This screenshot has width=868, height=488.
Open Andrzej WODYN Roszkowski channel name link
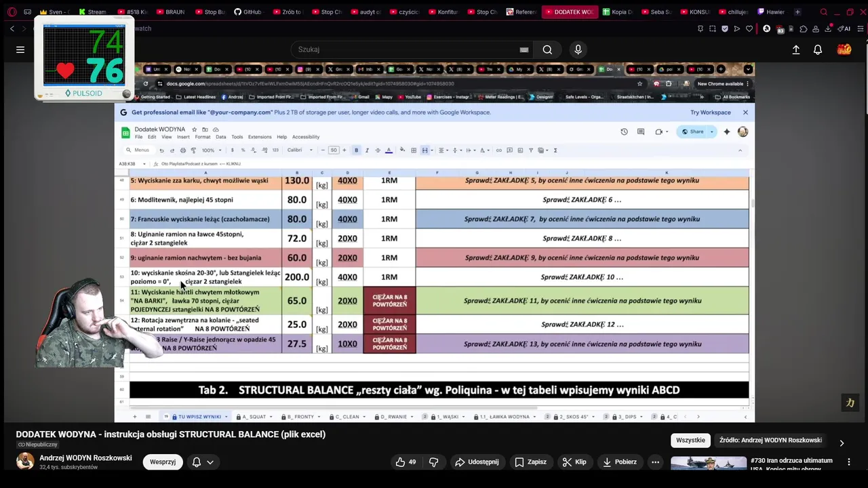point(85,458)
